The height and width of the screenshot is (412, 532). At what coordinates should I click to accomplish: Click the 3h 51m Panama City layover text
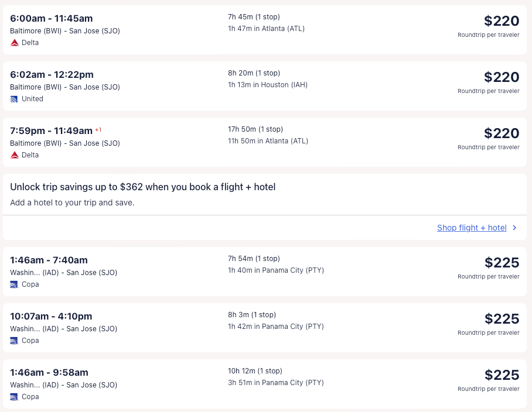(x=275, y=383)
